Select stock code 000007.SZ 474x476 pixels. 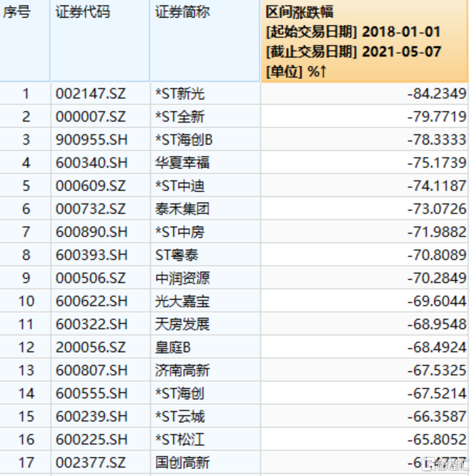[90, 117]
